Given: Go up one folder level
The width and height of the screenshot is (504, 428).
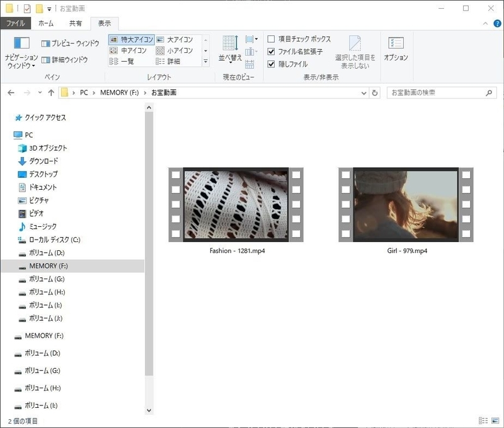Looking at the screenshot, I should [51, 93].
